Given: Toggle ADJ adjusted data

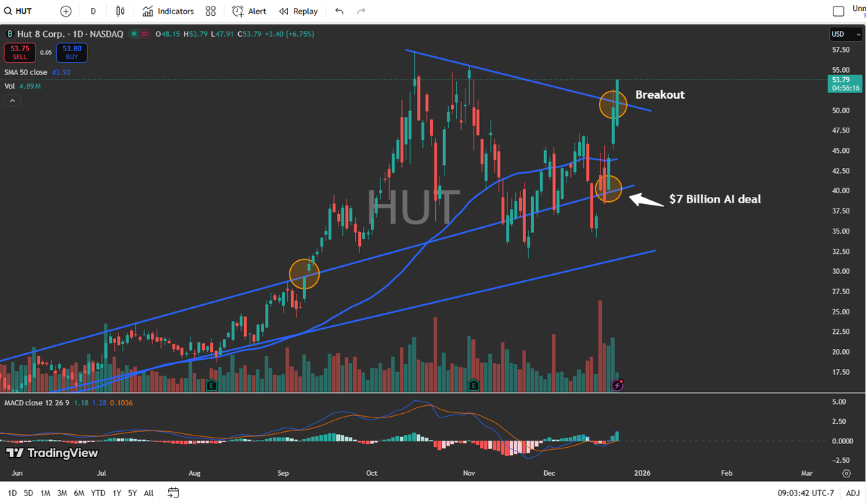Looking at the screenshot, I should (x=854, y=493).
